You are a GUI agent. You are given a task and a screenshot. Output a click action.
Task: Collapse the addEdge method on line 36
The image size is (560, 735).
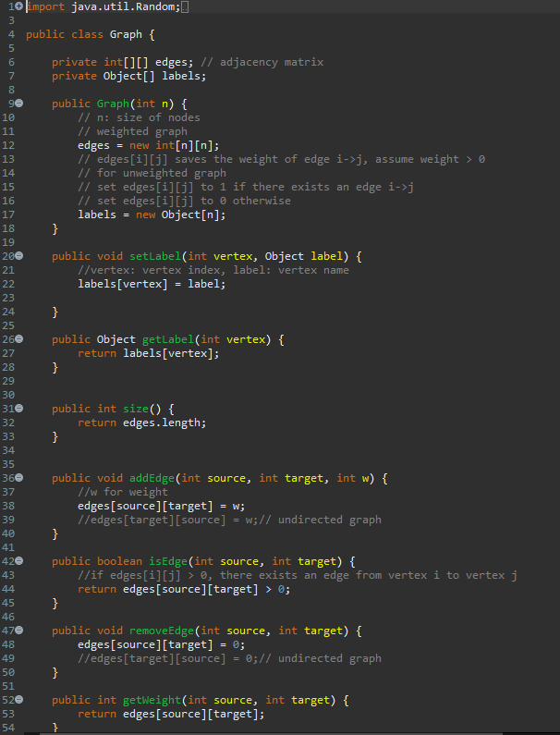coord(19,478)
